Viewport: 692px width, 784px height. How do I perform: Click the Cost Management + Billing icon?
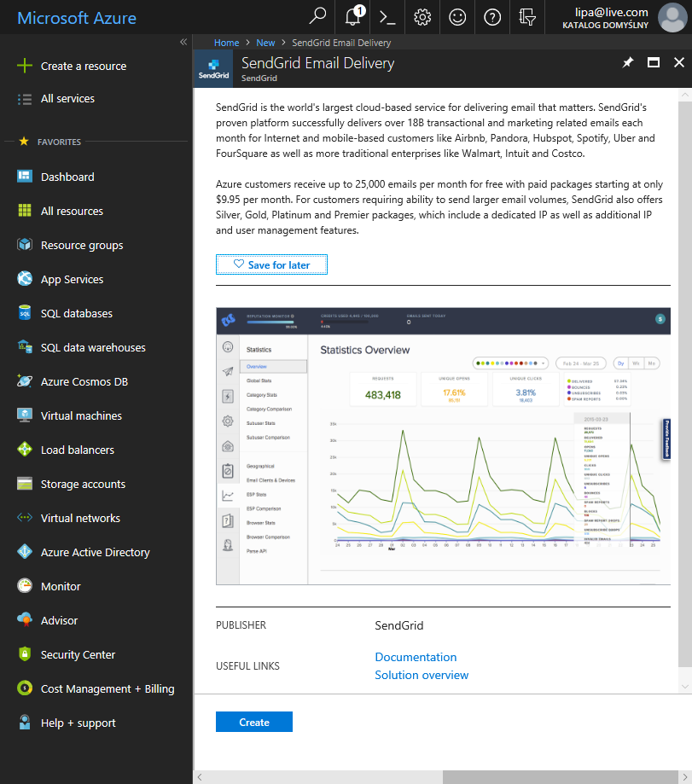coord(25,688)
